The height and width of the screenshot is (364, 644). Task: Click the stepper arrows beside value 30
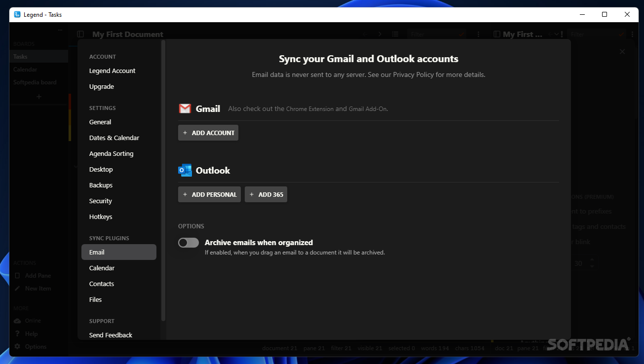[x=592, y=263]
